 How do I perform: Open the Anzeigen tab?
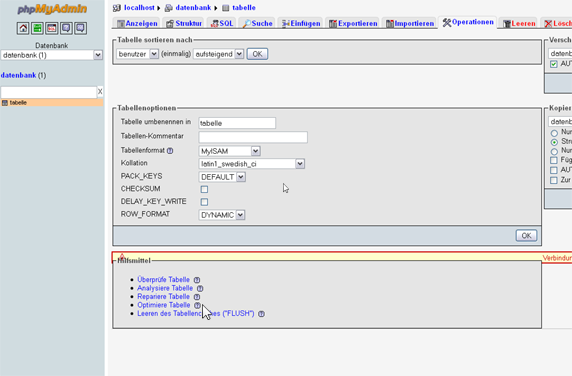(137, 23)
